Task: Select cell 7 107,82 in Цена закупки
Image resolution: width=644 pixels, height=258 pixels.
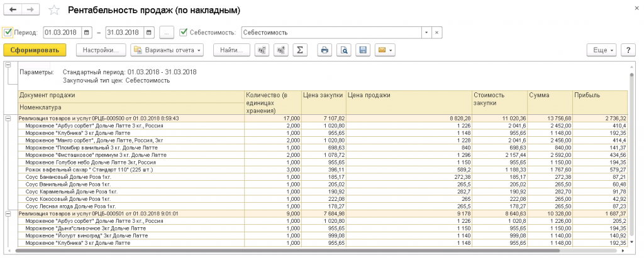Action: point(324,118)
